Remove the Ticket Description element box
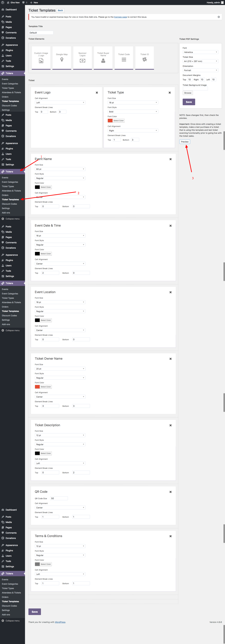 click(171, 425)
